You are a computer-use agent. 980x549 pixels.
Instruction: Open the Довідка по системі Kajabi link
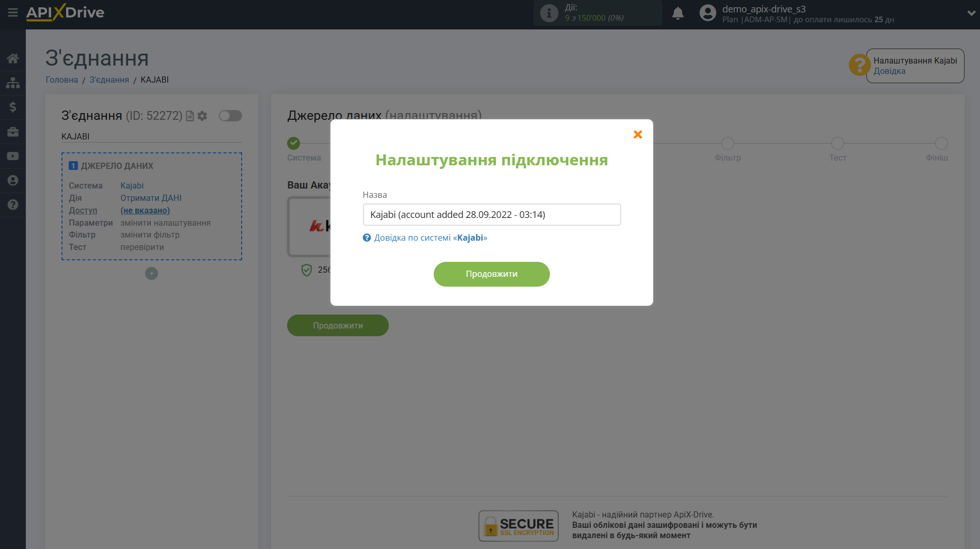[x=430, y=238]
